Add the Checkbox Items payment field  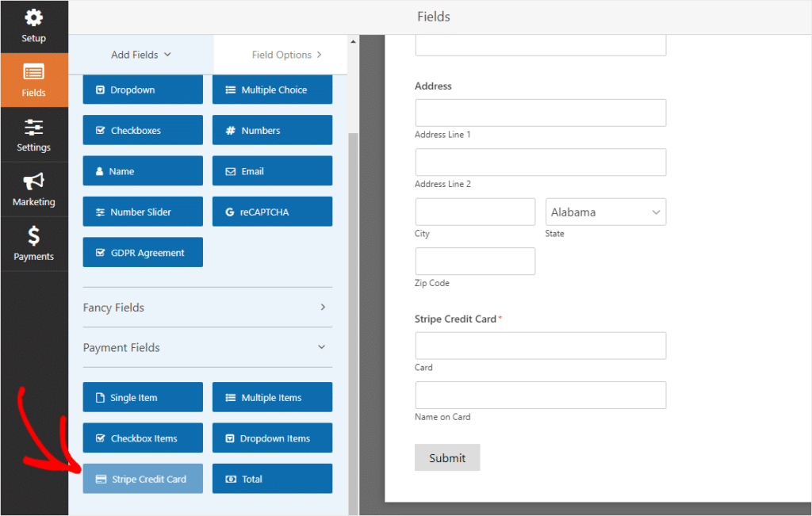142,438
